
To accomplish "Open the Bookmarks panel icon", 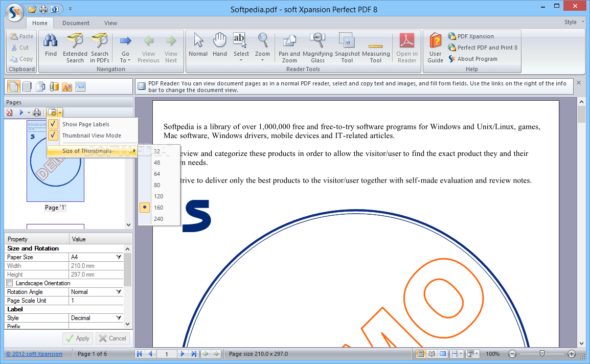I will [x=27, y=86].
